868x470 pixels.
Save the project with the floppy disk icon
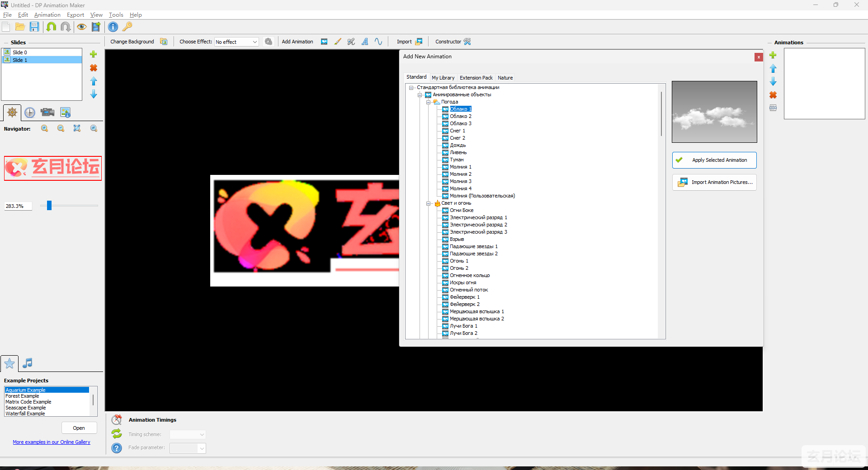tap(34, 27)
